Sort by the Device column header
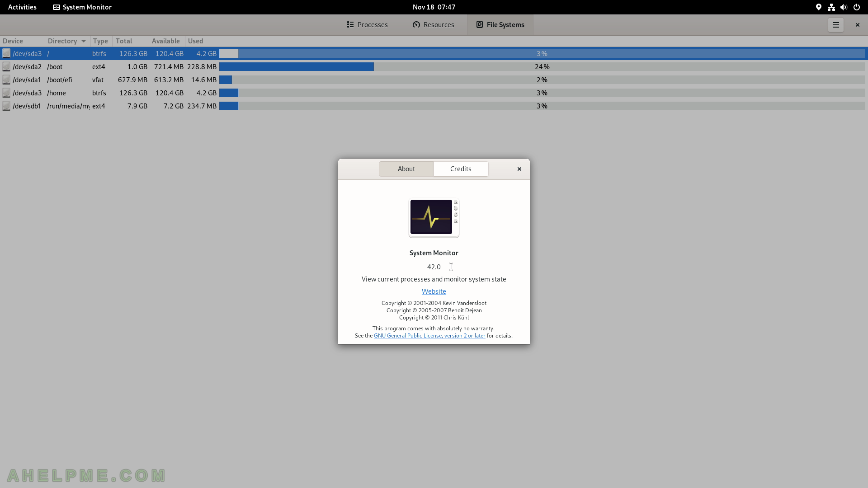The image size is (868, 488). 22,41
